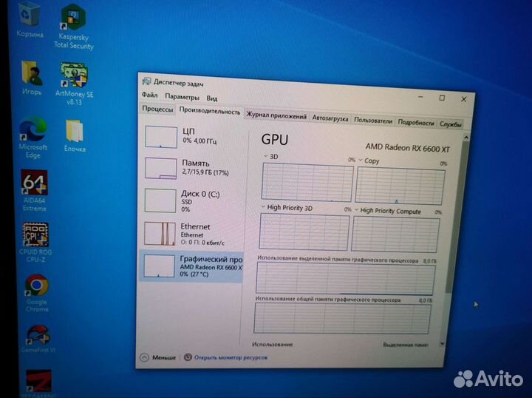Viewport: 532px width, 398px height.
Task: Click the Использование label at the bottom
Action: pos(272,344)
